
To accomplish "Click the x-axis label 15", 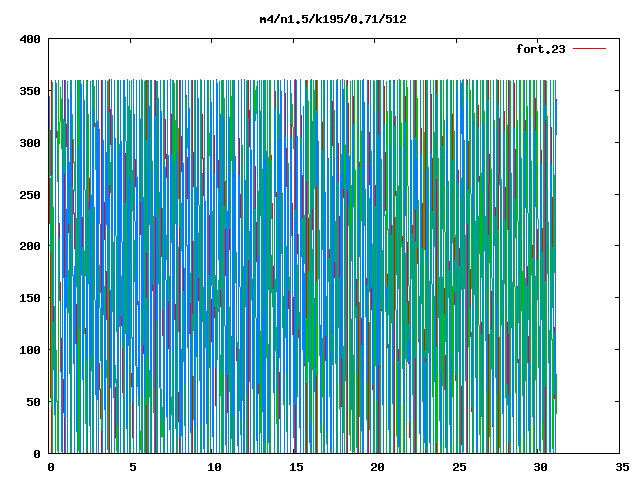I will pos(296,467).
